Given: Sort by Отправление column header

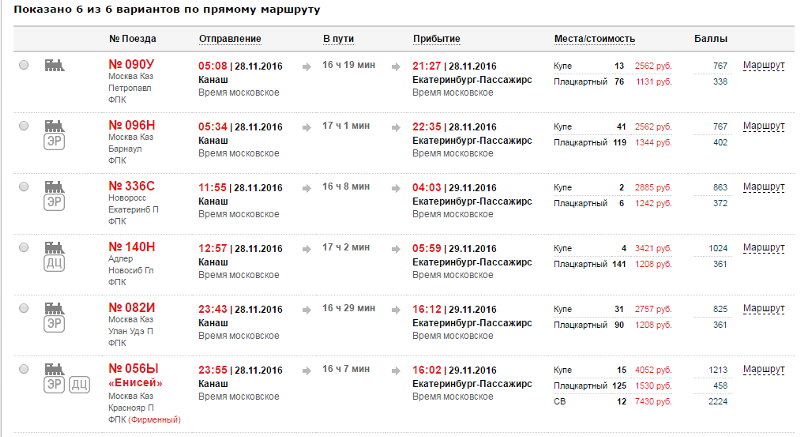Looking at the screenshot, I should (x=230, y=39).
